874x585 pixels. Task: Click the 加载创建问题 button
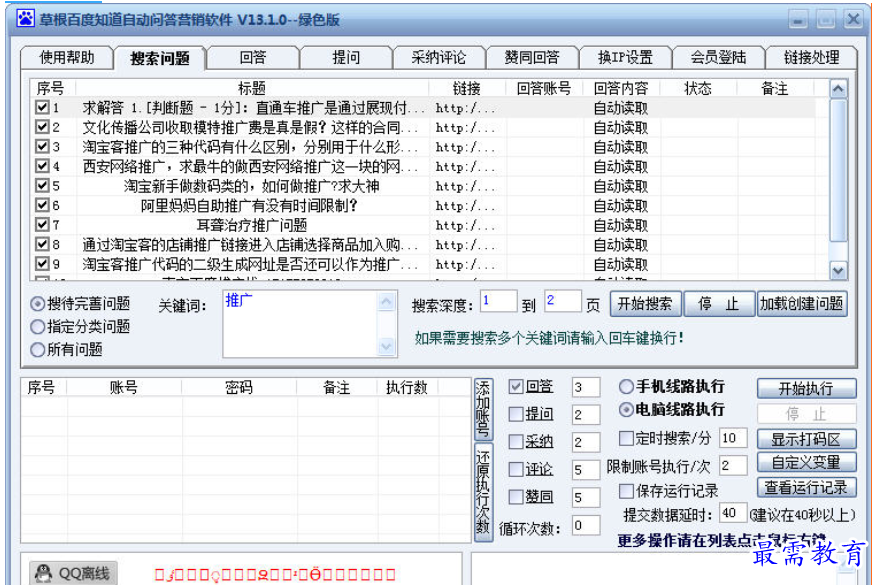pyautogui.click(x=802, y=304)
